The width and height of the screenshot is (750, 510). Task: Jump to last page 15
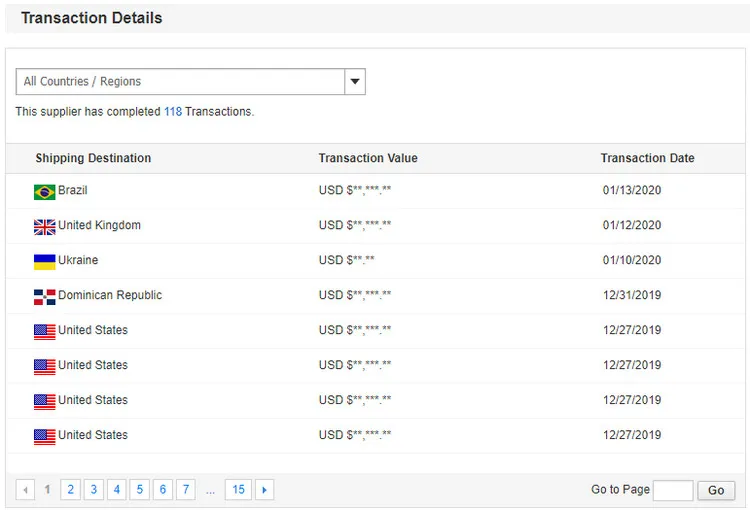[x=238, y=490]
